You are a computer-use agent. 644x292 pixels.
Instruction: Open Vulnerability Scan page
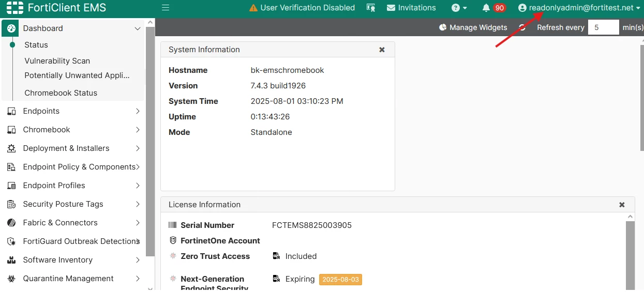(x=57, y=60)
